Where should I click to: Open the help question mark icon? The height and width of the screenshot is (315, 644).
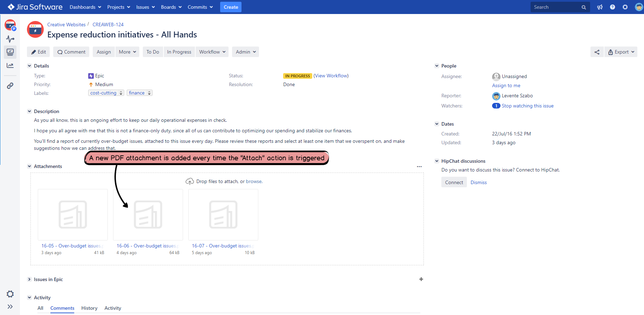click(x=612, y=7)
